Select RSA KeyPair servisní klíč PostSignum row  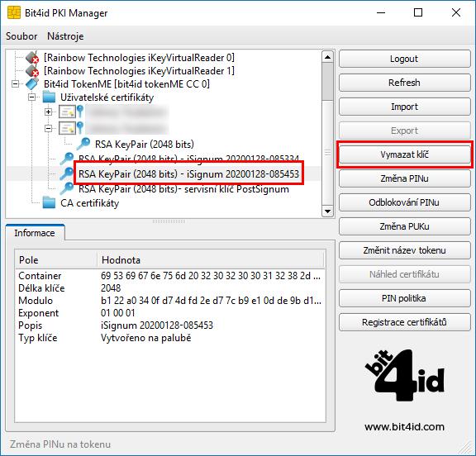click(183, 189)
